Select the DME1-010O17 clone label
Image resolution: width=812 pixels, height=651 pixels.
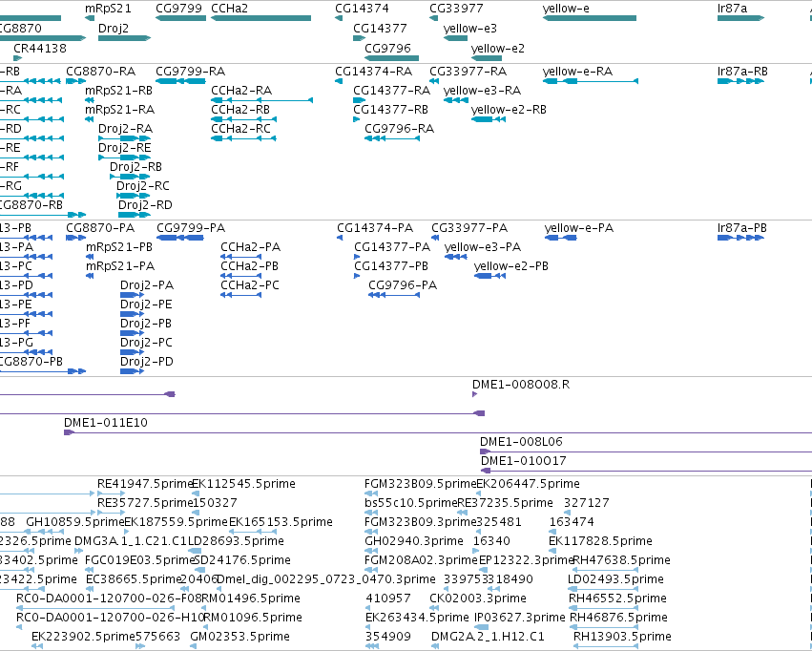tap(524, 460)
